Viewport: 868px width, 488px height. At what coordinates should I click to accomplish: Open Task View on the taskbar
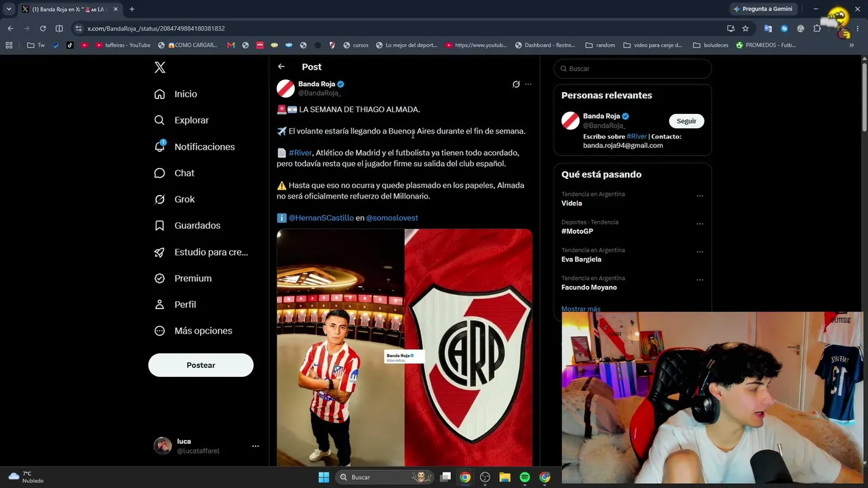[446, 477]
